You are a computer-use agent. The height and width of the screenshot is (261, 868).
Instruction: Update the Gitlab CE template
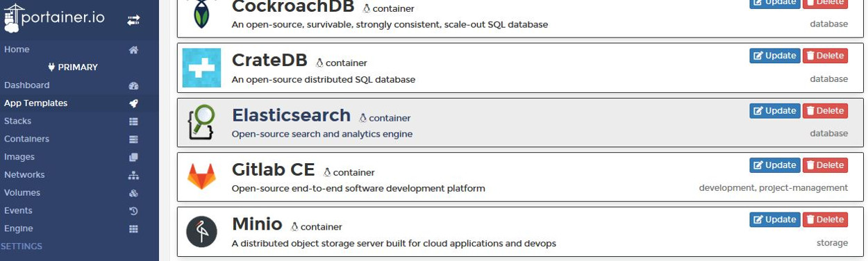775,165
